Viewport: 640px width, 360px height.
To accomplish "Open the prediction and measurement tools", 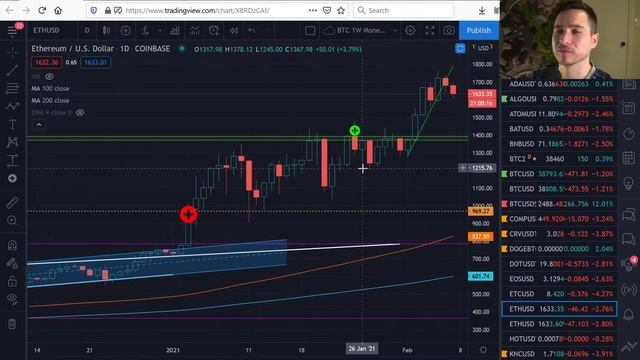I will [x=12, y=160].
